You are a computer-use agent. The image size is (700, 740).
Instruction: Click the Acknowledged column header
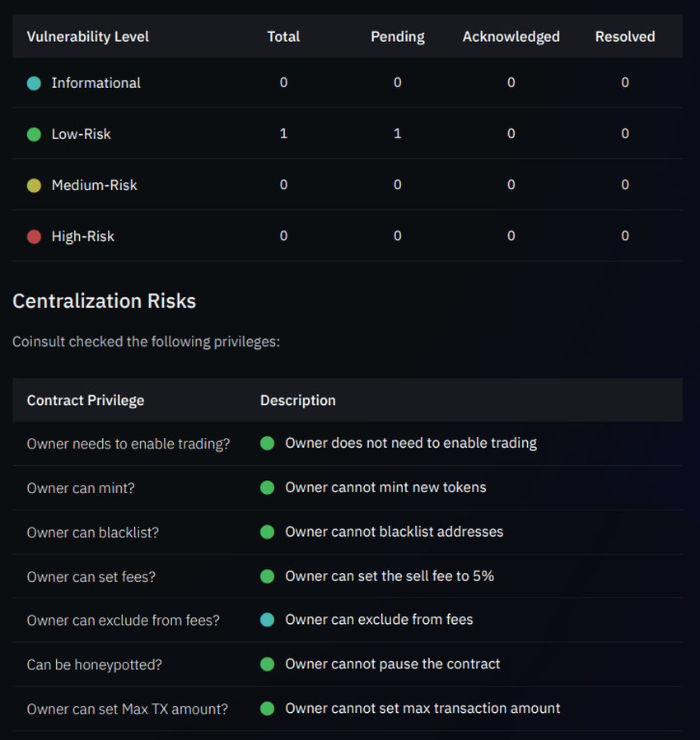(511, 37)
